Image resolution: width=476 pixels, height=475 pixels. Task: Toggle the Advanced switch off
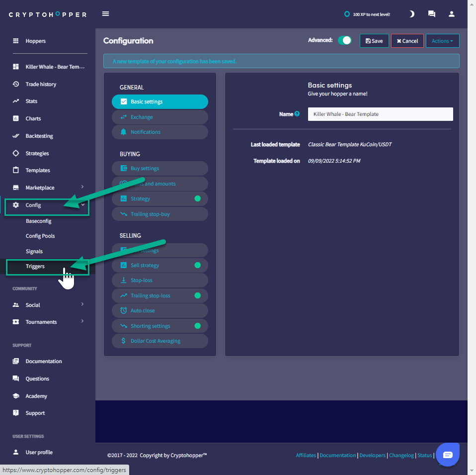click(x=344, y=41)
